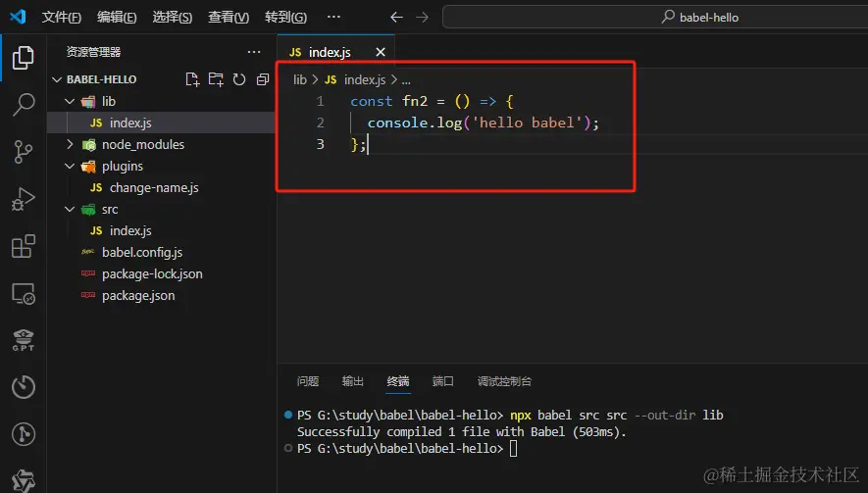Open the Explorer view in activity bar
The width and height of the screenshot is (868, 493).
pyautogui.click(x=23, y=58)
